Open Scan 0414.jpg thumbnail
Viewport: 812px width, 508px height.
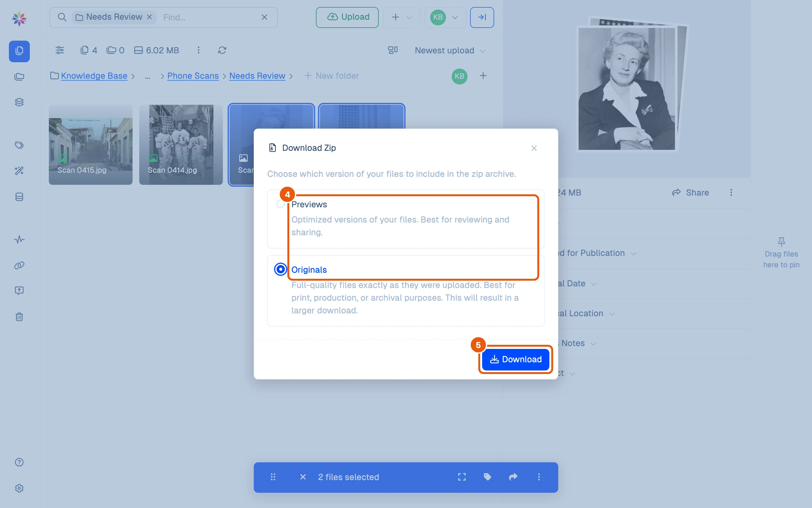point(181,145)
